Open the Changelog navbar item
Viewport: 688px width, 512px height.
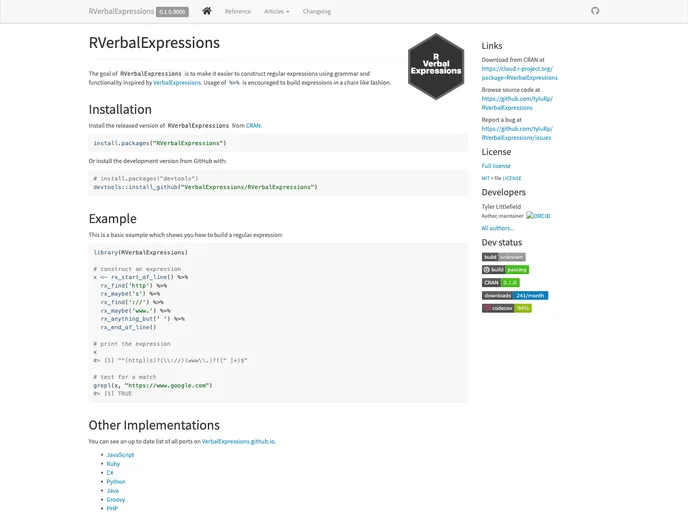point(317,11)
